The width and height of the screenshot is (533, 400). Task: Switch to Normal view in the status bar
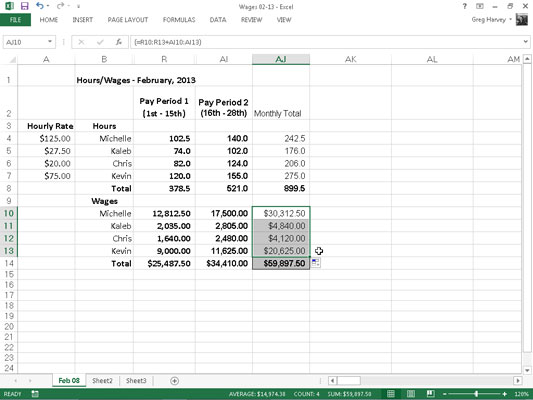pyautogui.click(x=391, y=394)
